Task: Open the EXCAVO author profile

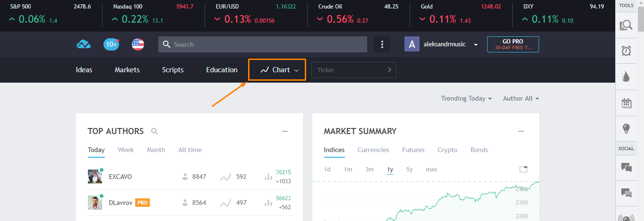Action: point(120,177)
